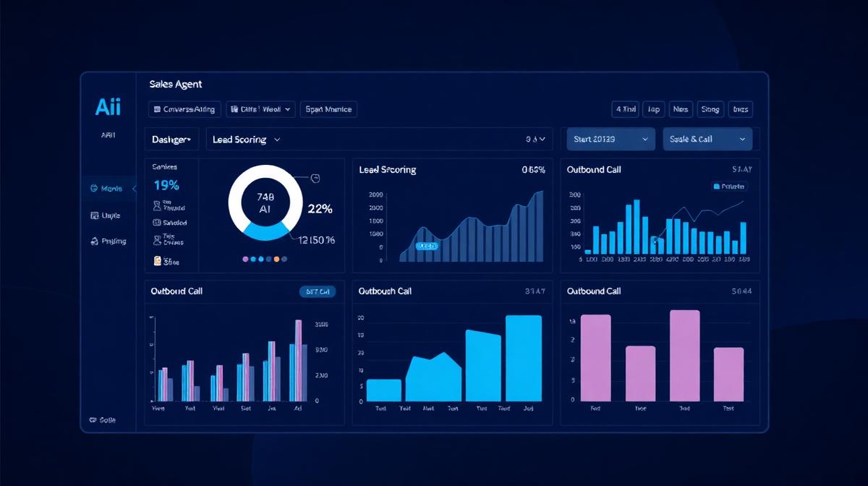Click the highlighted data label on Lead Scoring chart

(x=427, y=246)
